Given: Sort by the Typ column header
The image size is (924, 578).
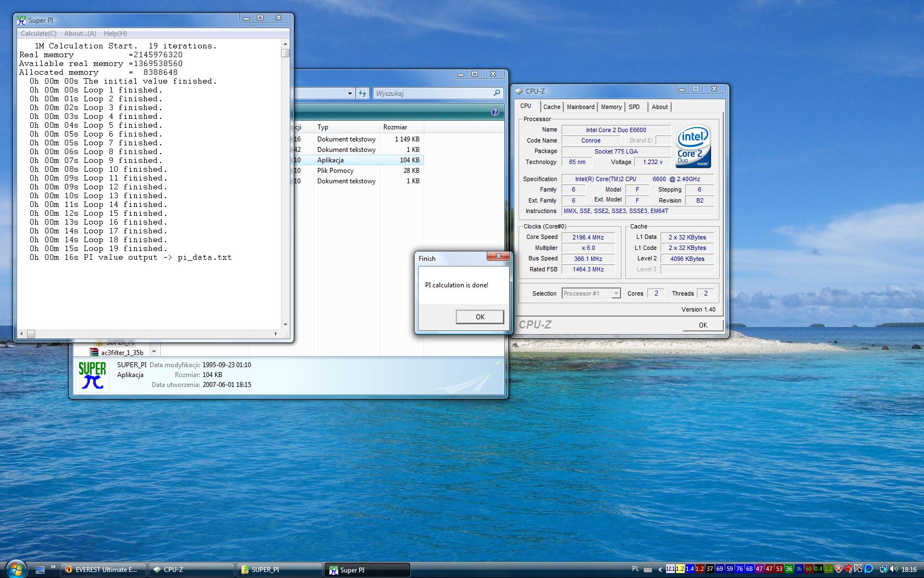Looking at the screenshot, I should pyautogui.click(x=346, y=127).
